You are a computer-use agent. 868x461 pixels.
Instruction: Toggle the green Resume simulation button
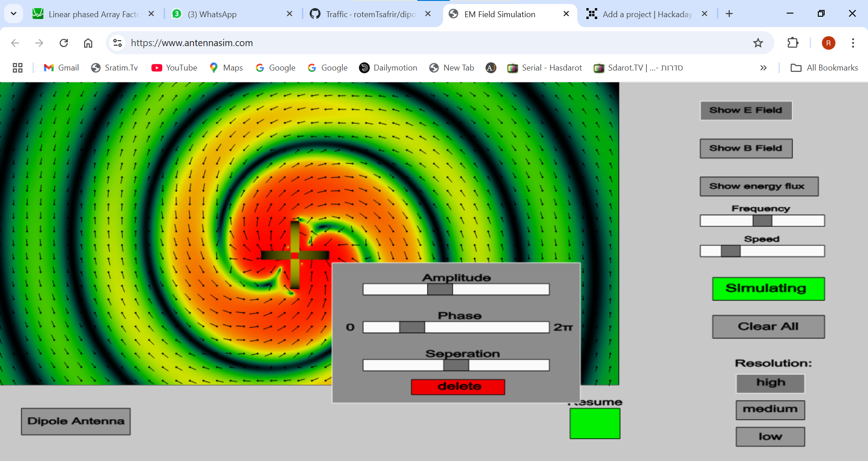pyautogui.click(x=594, y=423)
